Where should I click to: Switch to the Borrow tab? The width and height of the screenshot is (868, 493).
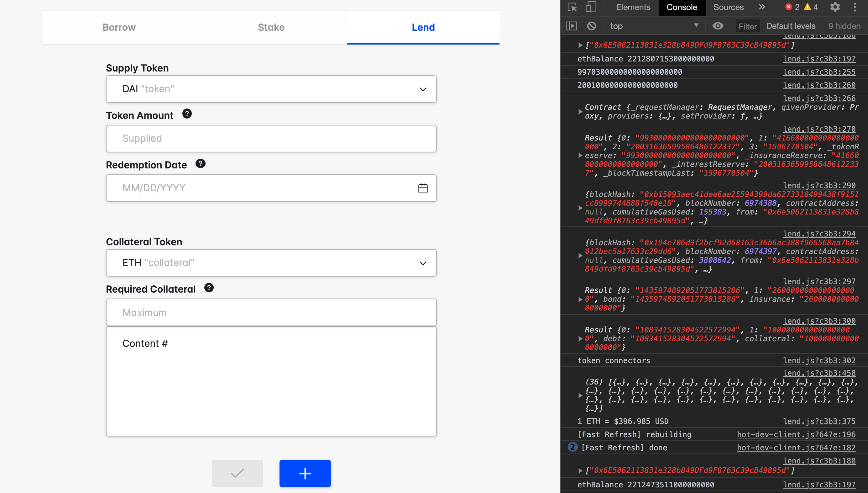(119, 27)
